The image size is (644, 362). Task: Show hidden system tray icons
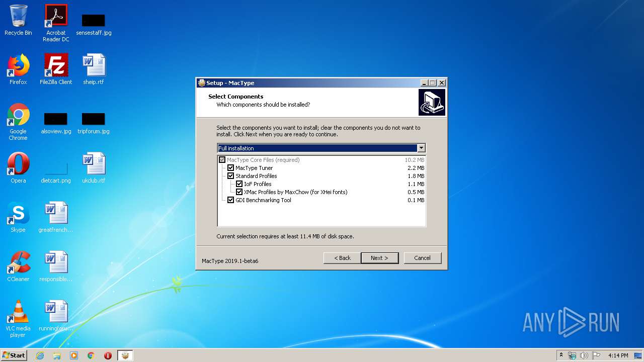click(561, 355)
